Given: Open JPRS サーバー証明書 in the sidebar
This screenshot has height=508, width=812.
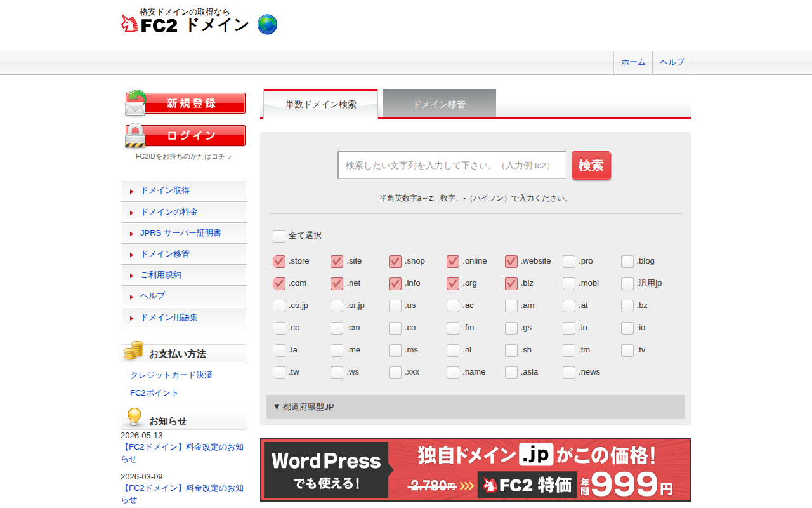Looking at the screenshot, I should pyautogui.click(x=184, y=233).
